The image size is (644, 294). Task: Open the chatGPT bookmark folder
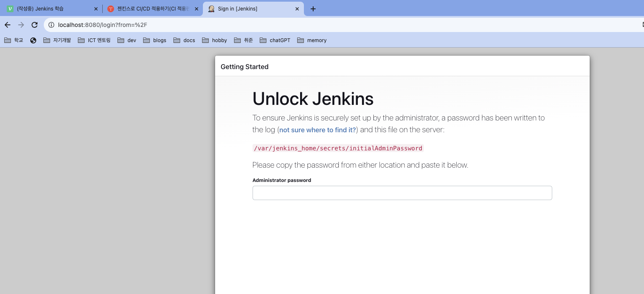(x=275, y=40)
